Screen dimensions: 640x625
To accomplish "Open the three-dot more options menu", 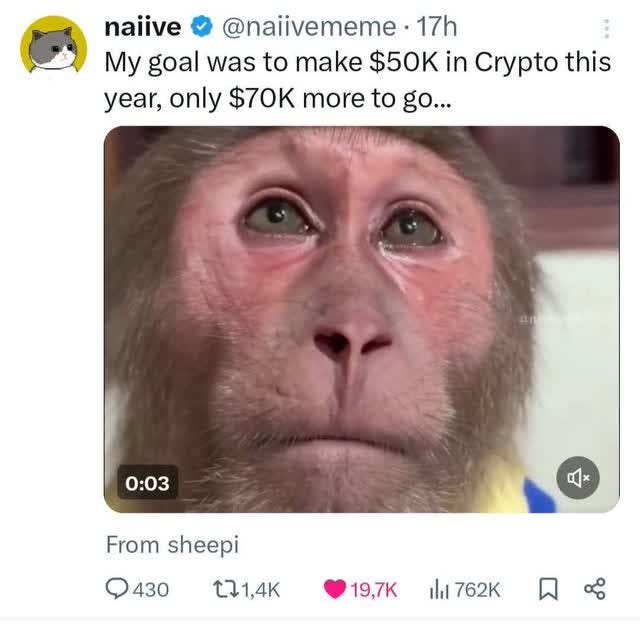I will [x=607, y=29].
